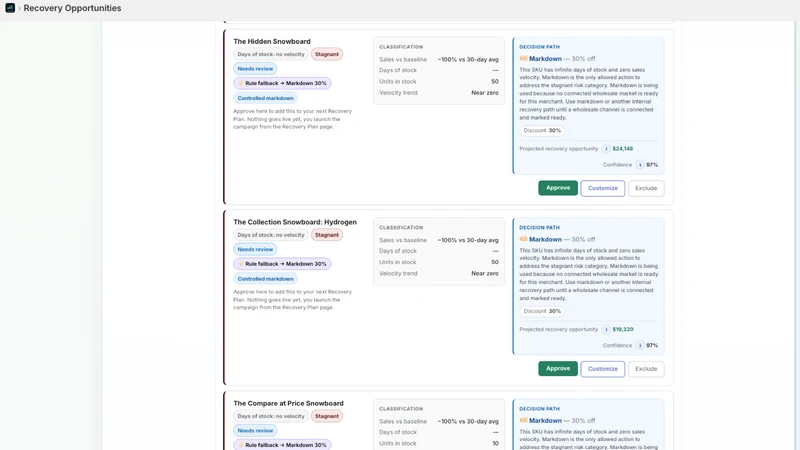Click Near zero velocity trend on Hydrogen card

pos(485,273)
